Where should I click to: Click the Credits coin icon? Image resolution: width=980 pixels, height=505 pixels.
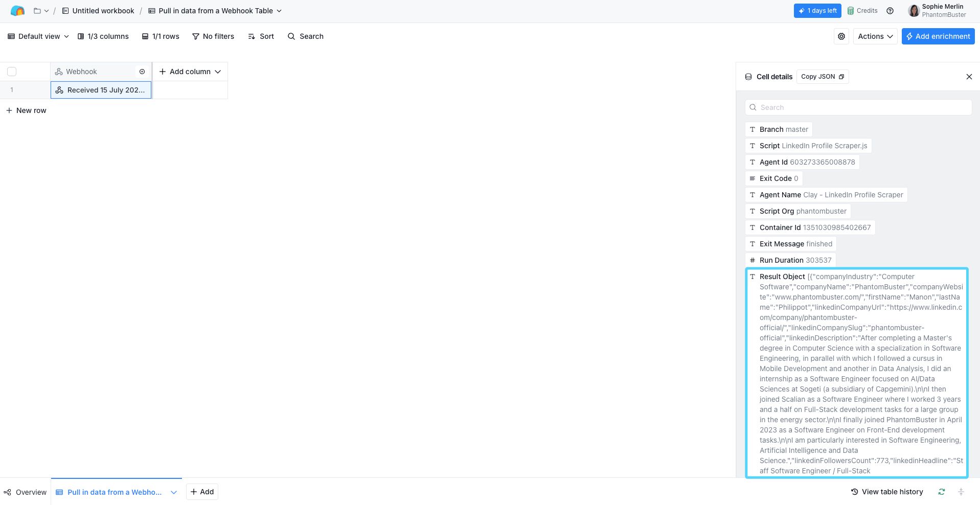click(x=851, y=11)
